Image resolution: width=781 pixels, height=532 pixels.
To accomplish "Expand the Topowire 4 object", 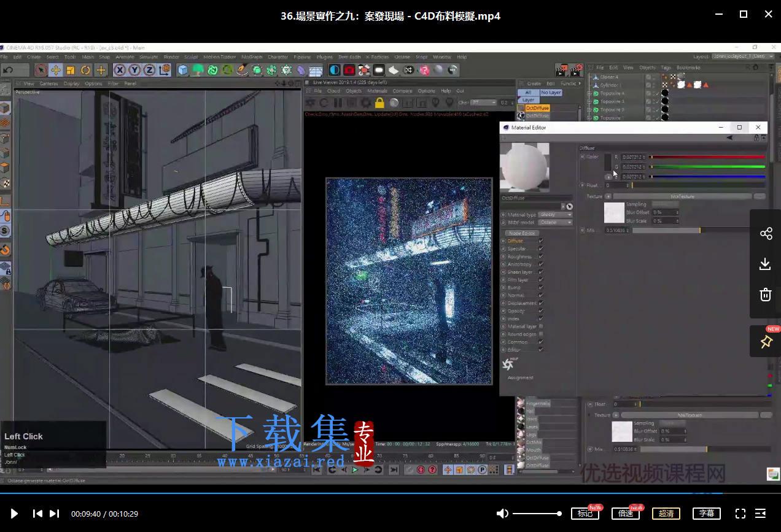I will (x=589, y=93).
